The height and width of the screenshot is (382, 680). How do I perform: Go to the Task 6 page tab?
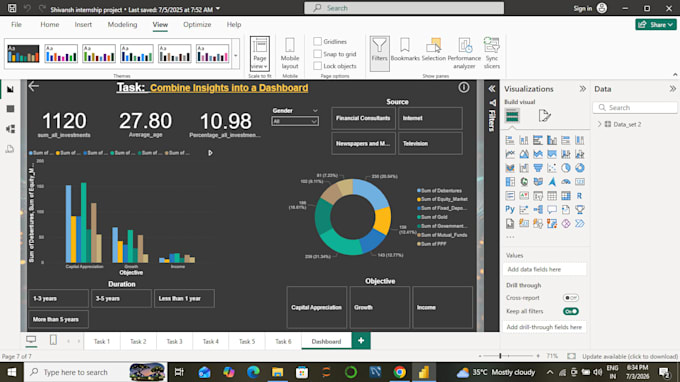tap(283, 341)
